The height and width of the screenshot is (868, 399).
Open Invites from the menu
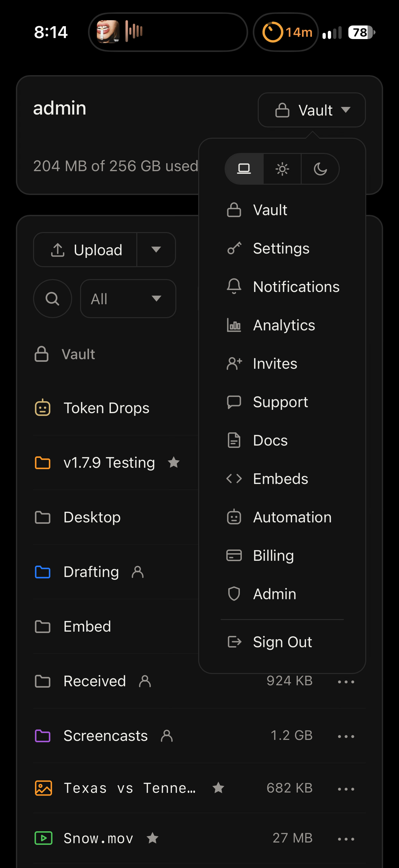click(282, 363)
